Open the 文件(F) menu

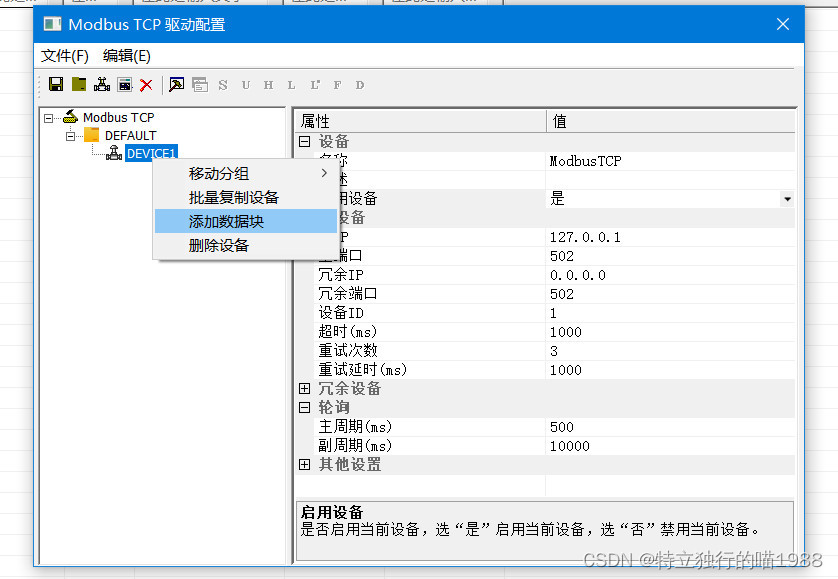(63, 56)
